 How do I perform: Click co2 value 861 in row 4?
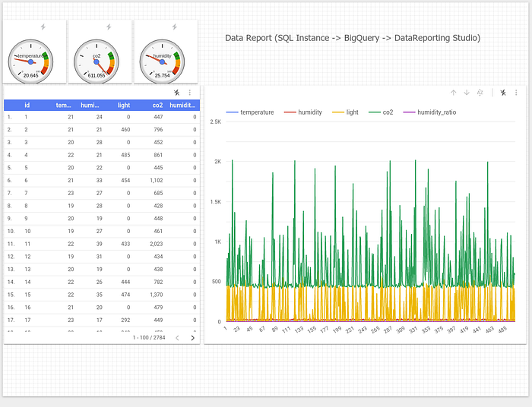pyautogui.click(x=158, y=155)
